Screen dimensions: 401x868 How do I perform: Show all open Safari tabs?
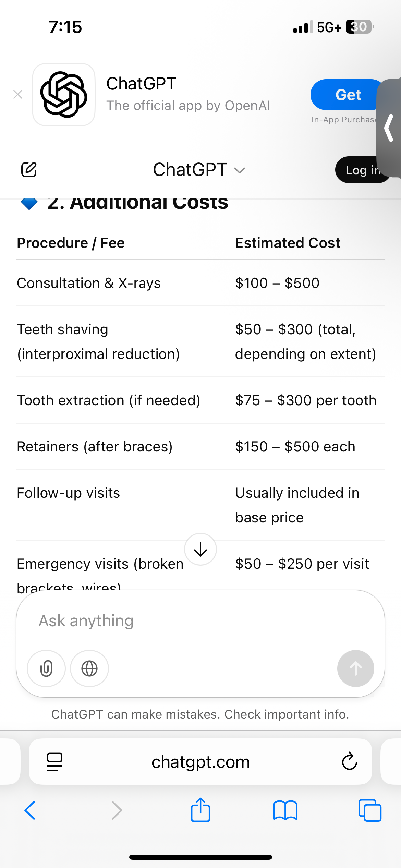(x=370, y=810)
